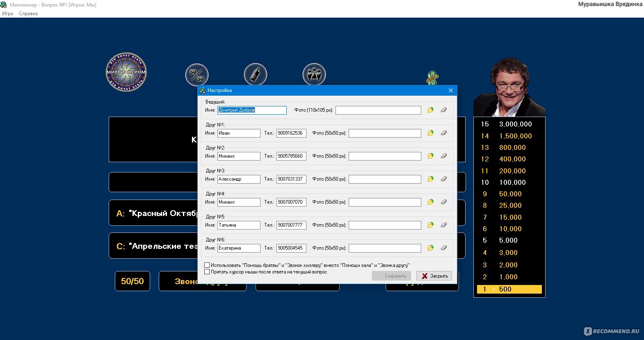Viewport: 644px width, 340px height.
Task: Browse photo for Friend №3 Александр
Action: [x=430, y=179]
